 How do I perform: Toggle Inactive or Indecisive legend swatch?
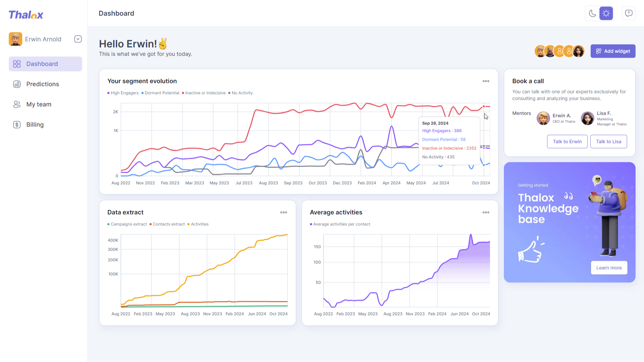coord(183,93)
